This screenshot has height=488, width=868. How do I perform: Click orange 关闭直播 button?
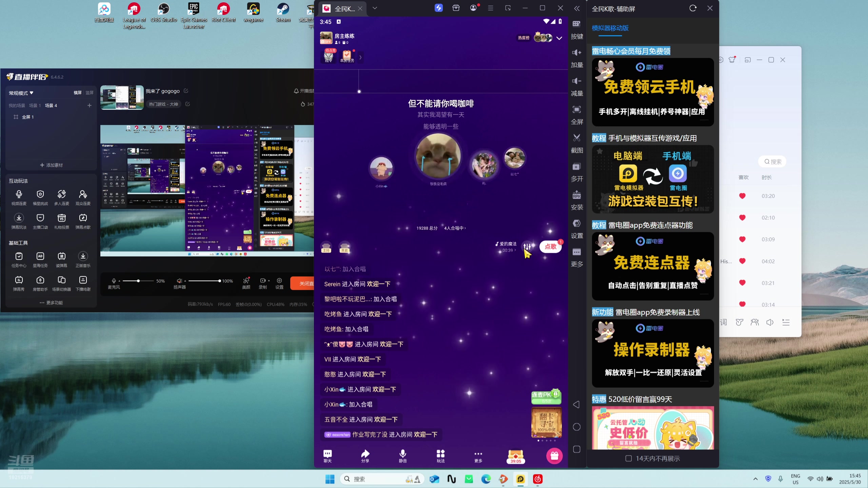click(302, 283)
